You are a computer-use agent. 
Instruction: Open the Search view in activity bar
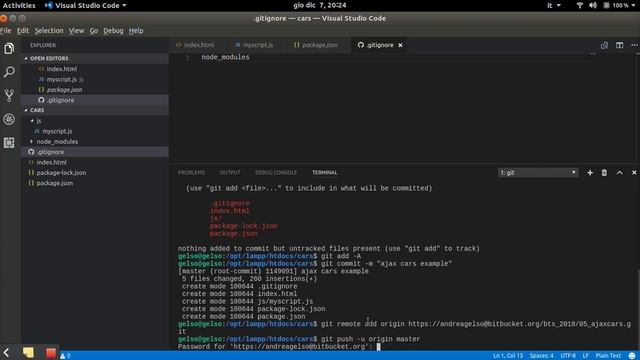pyautogui.click(x=9, y=72)
